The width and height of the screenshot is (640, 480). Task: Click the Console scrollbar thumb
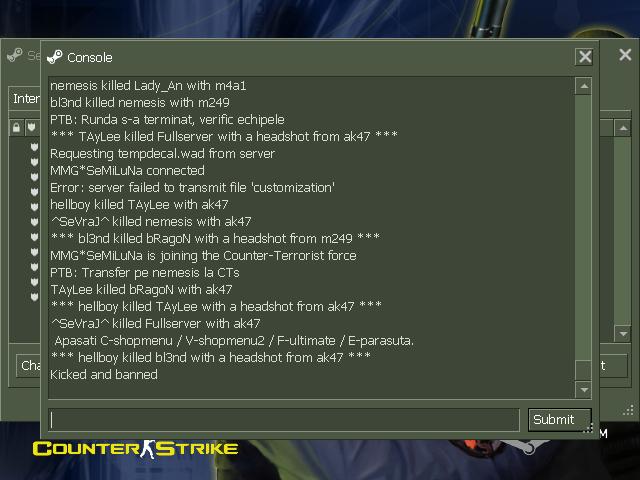584,370
